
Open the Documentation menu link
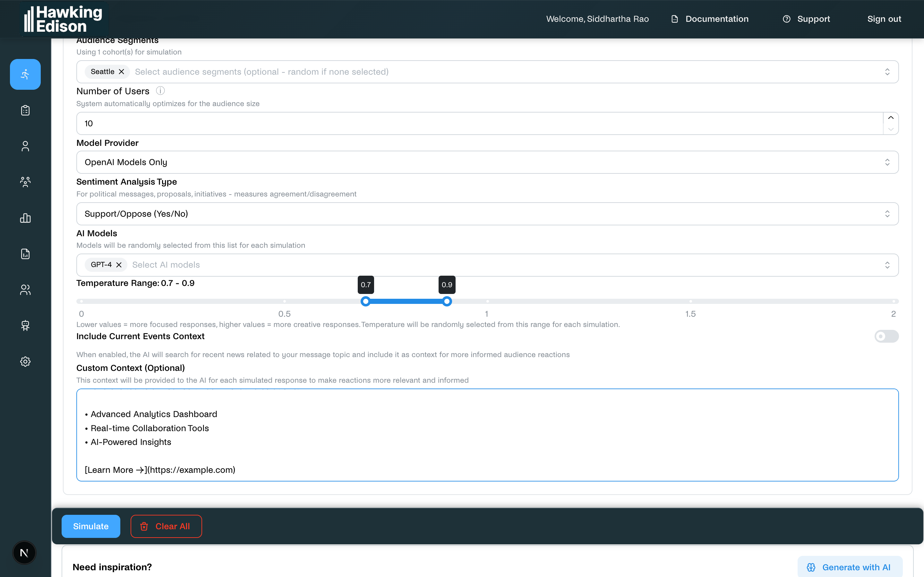point(710,19)
